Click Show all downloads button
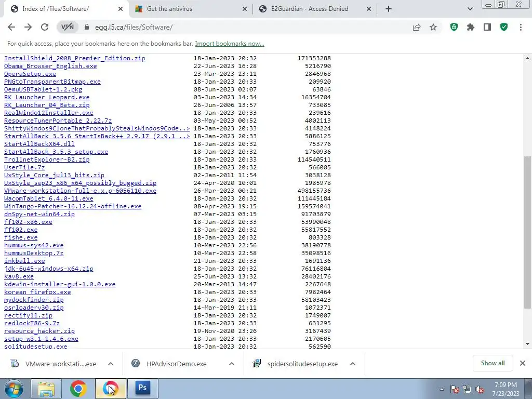This screenshot has height=399, width=532. click(493, 363)
